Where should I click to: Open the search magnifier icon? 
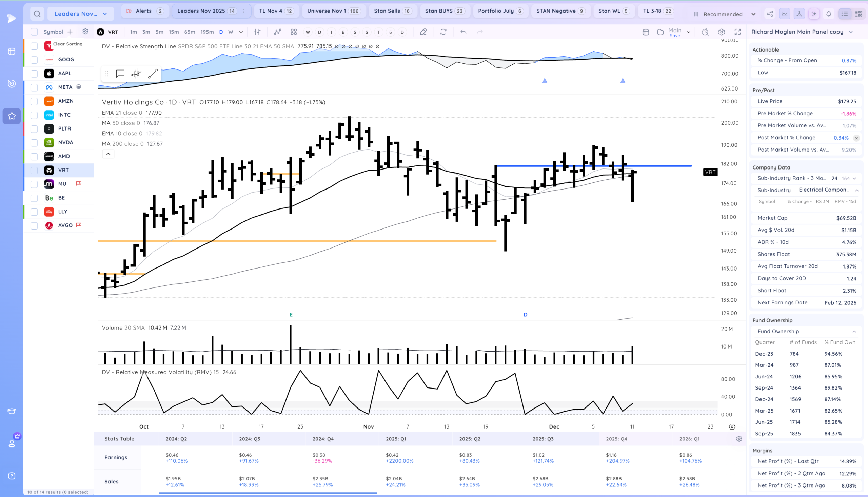(37, 14)
